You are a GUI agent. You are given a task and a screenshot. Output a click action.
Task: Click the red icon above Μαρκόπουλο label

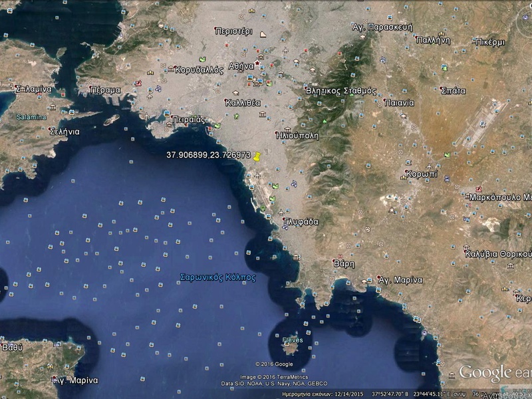pos(479,190)
